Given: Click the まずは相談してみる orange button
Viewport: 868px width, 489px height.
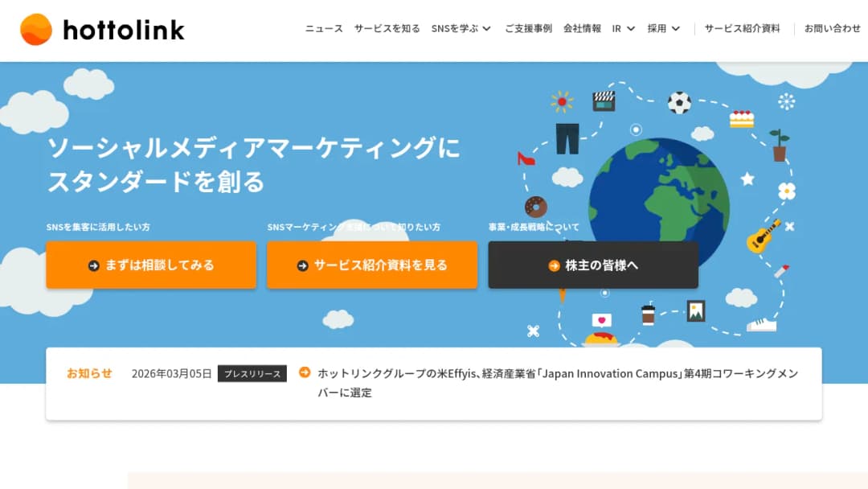Looking at the screenshot, I should pyautogui.click(x=151, y=265).
